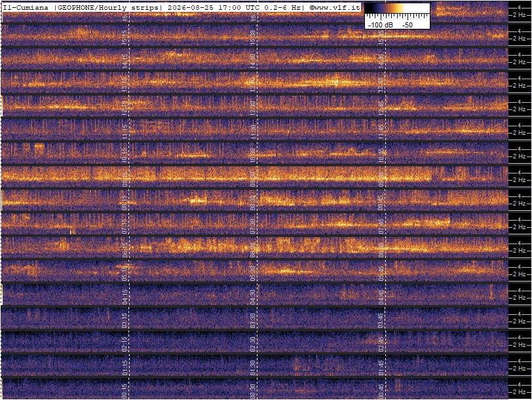Image resolution: width=532 pixels, height=400 pixels.
Task: Click the 11:15 time marker
Action: tap(124, 132)
